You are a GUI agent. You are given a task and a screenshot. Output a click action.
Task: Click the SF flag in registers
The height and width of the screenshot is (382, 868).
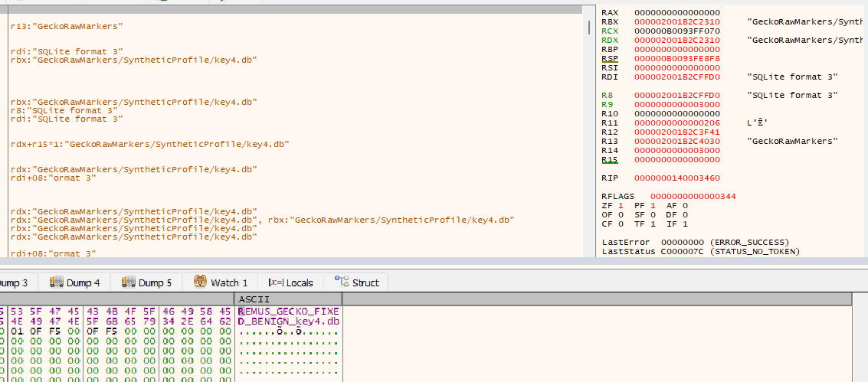point(645,214)
